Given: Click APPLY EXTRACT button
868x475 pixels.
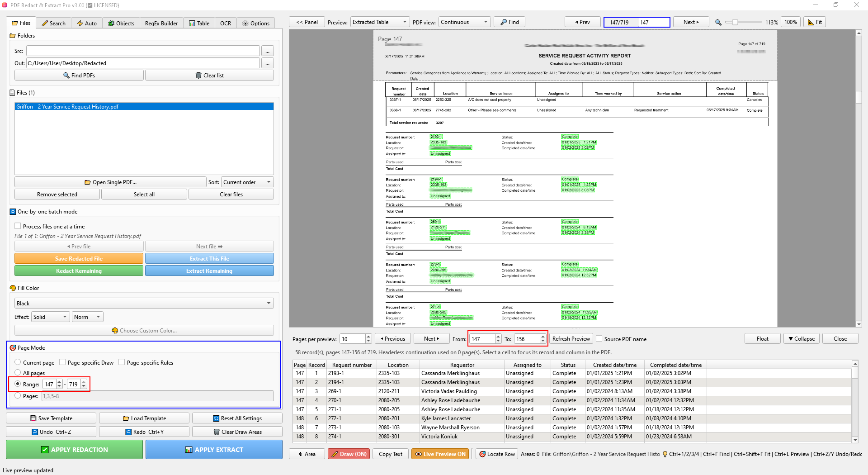Looking at the screenshot, I should pos(214,450).
